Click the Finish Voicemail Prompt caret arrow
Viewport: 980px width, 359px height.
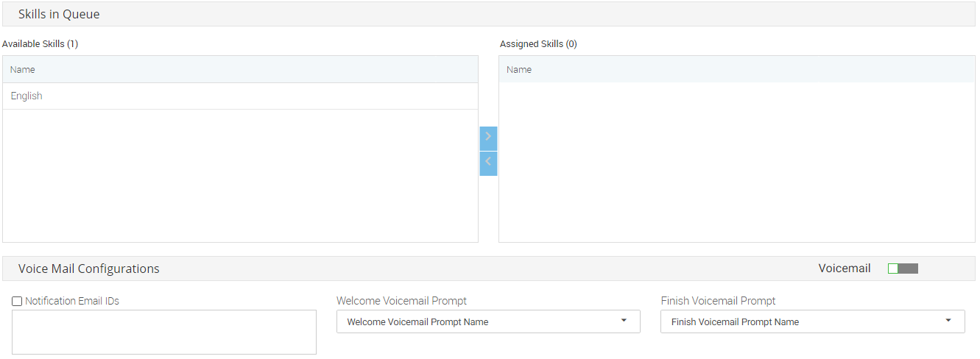click(948, 321)
